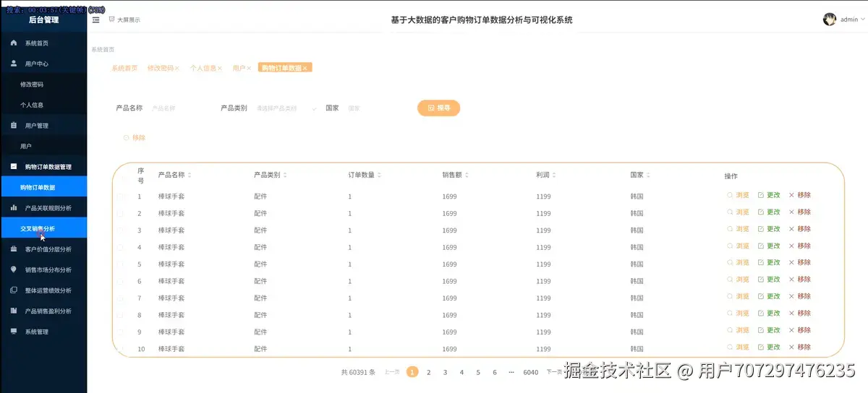Open 个人信息 in the sidebar submenu
This screenshot has width=868, height=393.
click(x=43, y=105)
